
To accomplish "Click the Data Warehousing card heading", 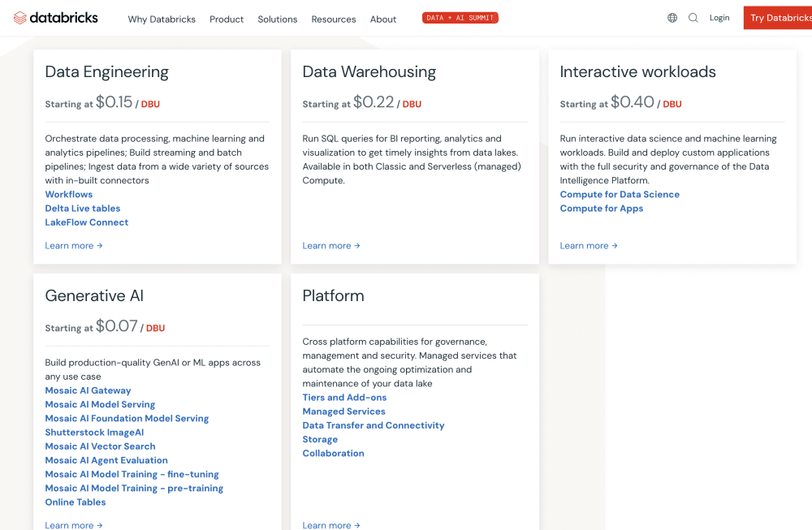I will point(369,72).
